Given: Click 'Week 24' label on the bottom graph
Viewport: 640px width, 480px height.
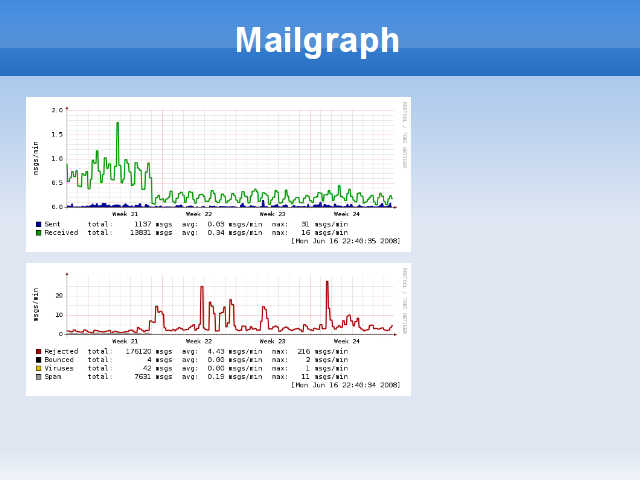Looking at the screenshot, I should (x=347, y=341).
